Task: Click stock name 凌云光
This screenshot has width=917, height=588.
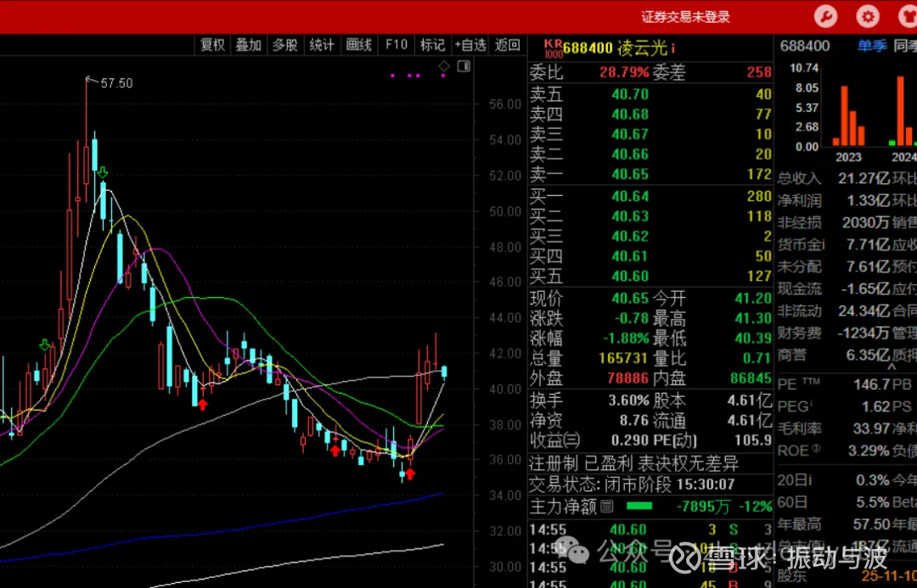Action: 642,48
